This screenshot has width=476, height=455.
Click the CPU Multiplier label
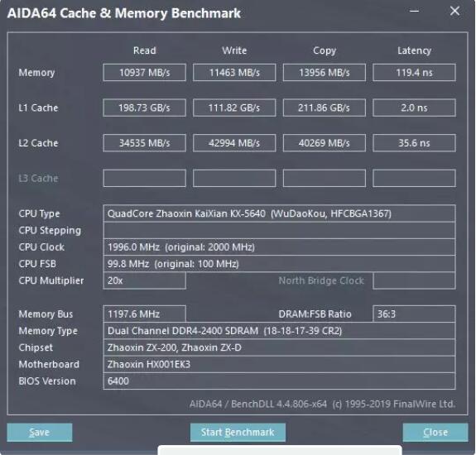pos(51,280)
